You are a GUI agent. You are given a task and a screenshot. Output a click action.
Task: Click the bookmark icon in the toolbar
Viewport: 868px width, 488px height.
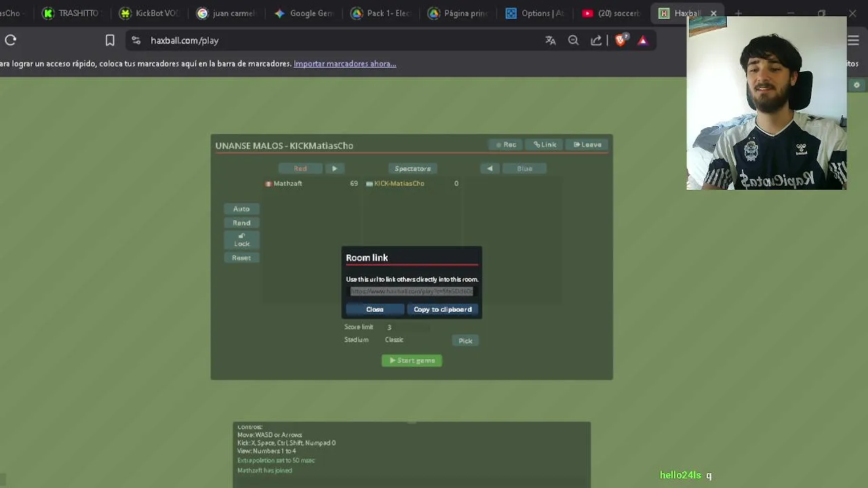tap(110, 41)
